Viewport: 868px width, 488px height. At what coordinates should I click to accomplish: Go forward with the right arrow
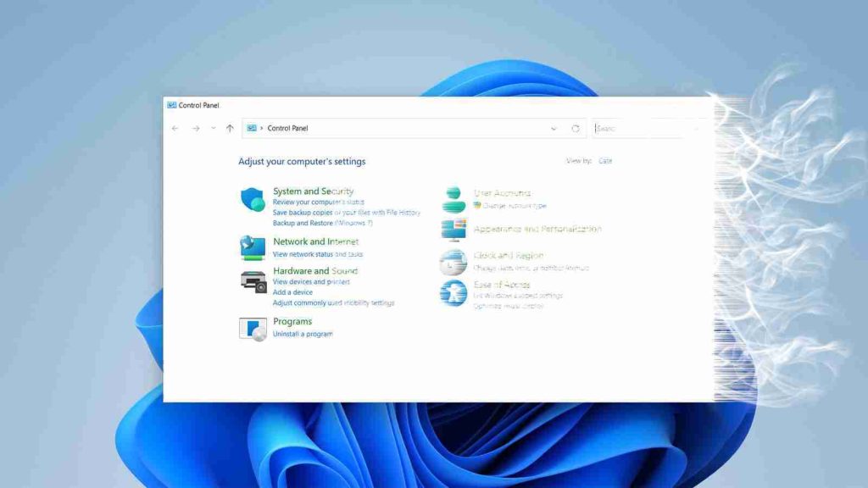[x=196, y=129]
